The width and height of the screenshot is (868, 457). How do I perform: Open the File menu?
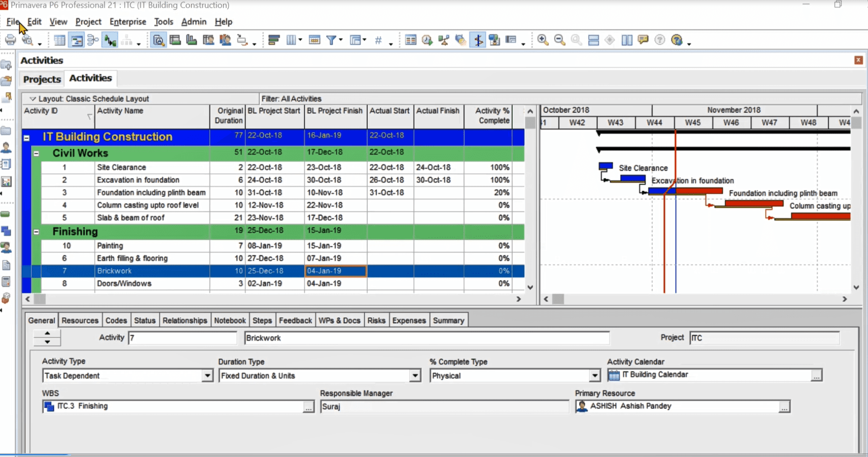[13, 22]
